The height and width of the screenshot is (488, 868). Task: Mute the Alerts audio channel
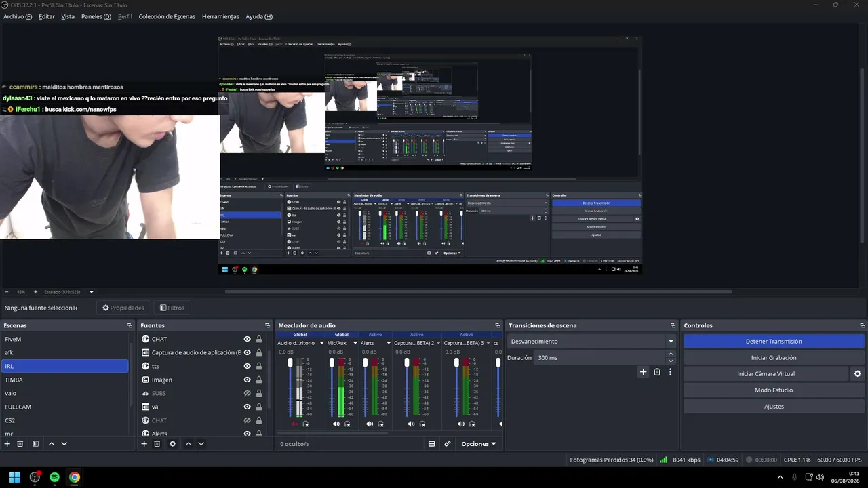[x=370, y=424]
